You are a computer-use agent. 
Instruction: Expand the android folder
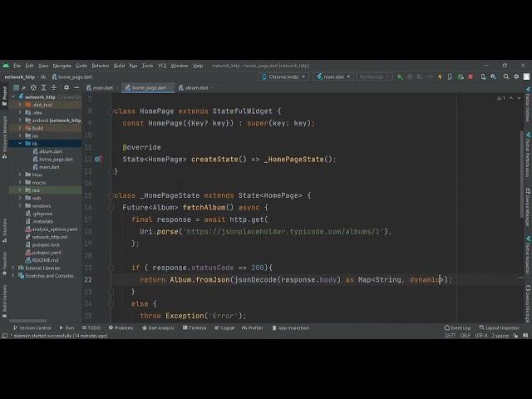(20, 121)
